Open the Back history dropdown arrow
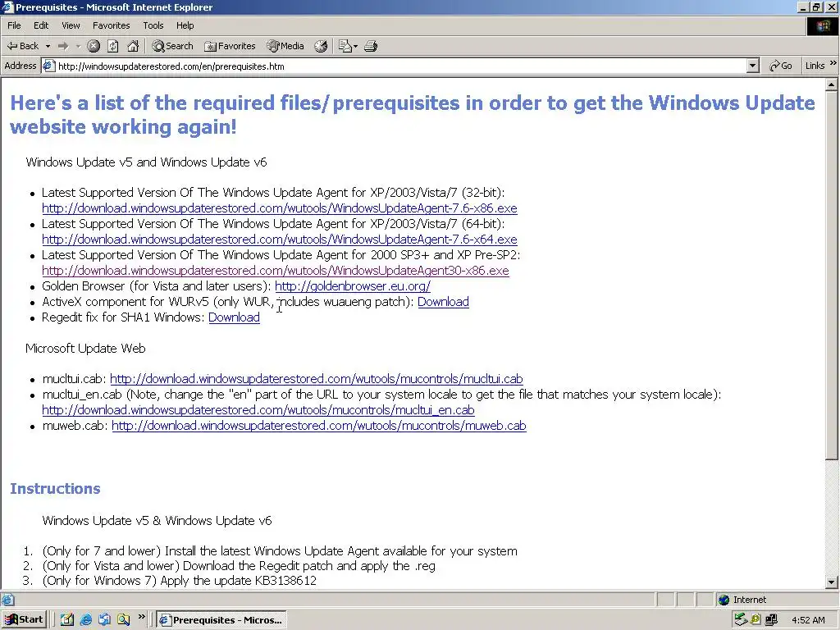Viewport: 840px width, 630px height. click(x=48, y=46)
